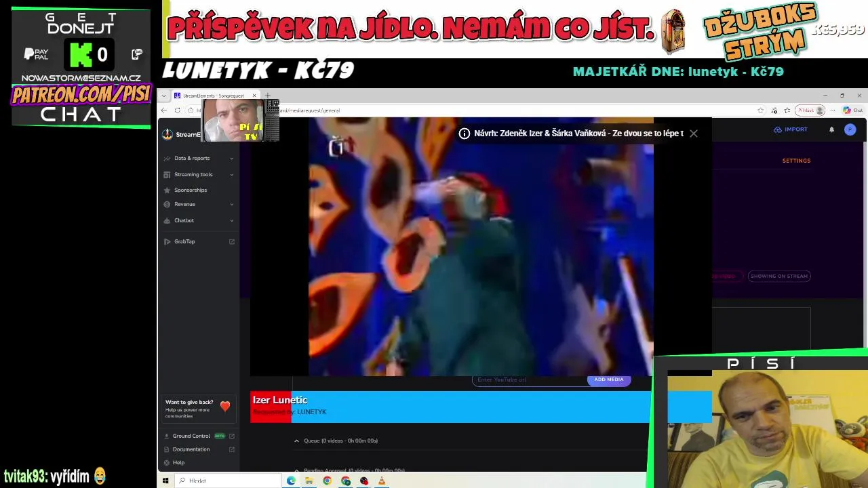The height and width of the screenshot is (488, 868).
Task: Click the Revenue dollar icon
Action: pyautogui.click(x=167, y=205)
